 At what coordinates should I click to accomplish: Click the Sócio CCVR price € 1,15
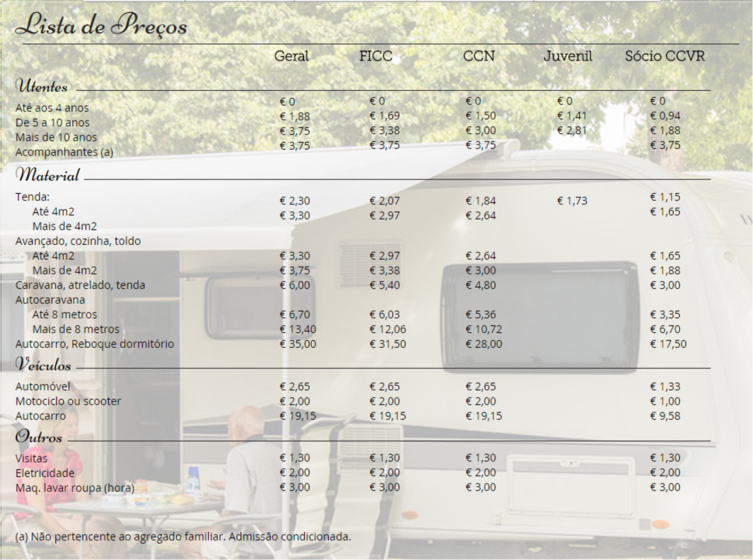point(665,197)
